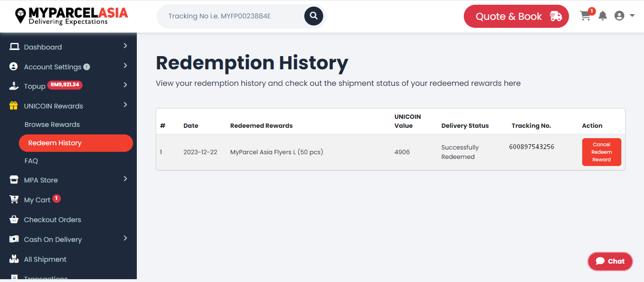The width and height of the screenshot is (644, 282).
Task: Open the Chat button
Action: [610, 261]
